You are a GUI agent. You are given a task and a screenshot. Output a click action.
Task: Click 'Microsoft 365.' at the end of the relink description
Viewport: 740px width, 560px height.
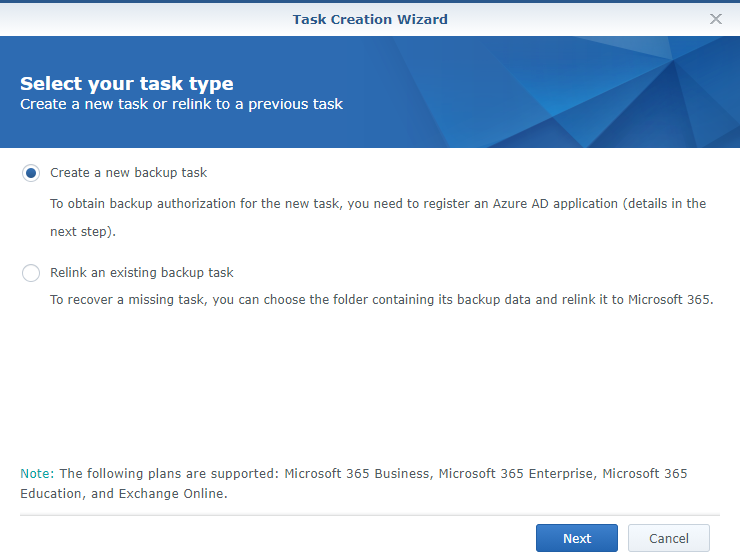tap(671, 300)
